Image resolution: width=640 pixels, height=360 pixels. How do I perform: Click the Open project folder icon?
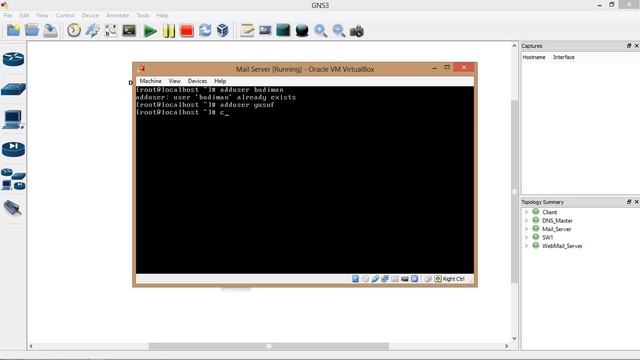pos(31,31)
